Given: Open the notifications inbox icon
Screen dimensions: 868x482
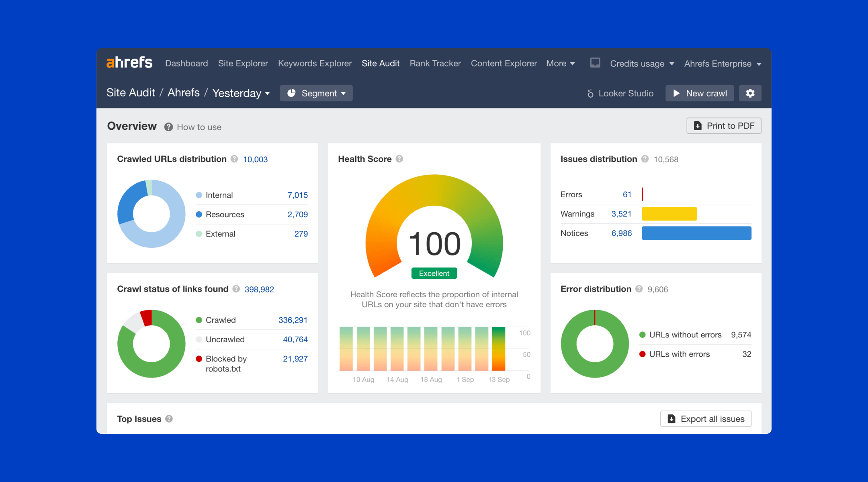Looking at the screenshot, I should (595, 63).
